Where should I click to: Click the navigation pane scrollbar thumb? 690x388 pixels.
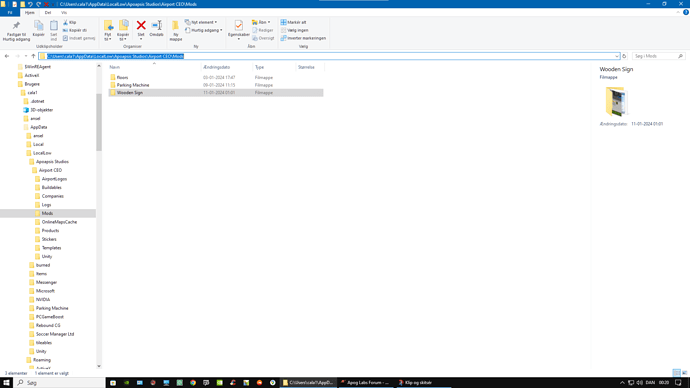pyautogui.click(x=99, y=122)
